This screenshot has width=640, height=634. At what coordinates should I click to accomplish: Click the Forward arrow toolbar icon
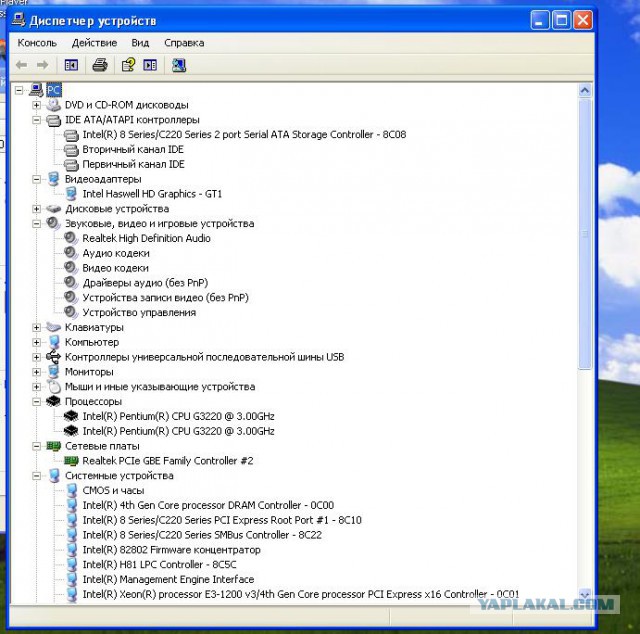[42, 65]
